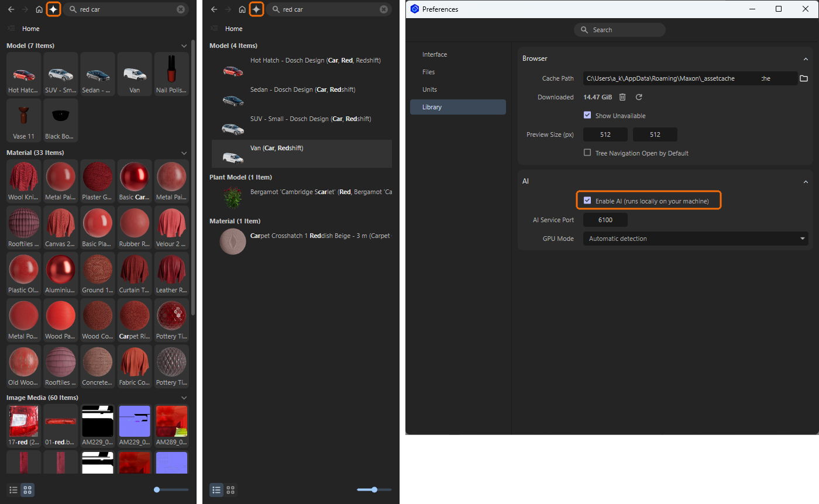
Task: Click the refresh icon beside the trash icon
Action: pyautogui.click(x=638, y=97)
